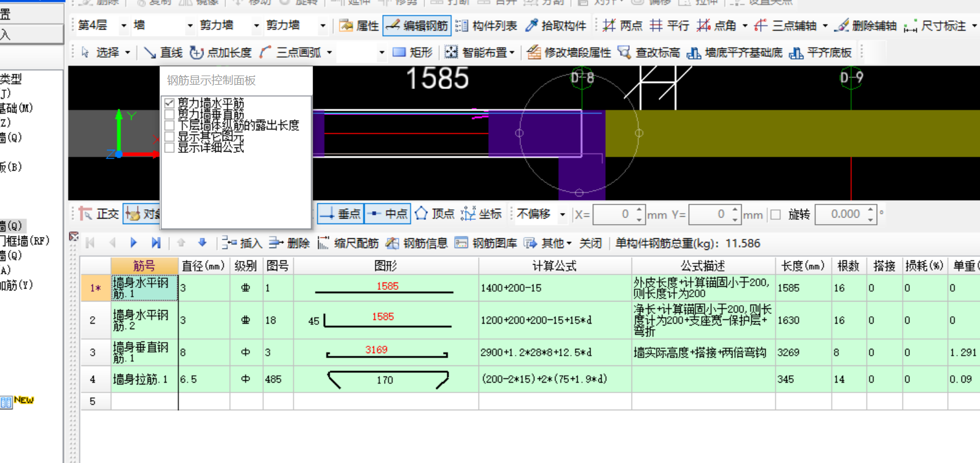
Task: Expand the 其他 dropdown in rebar toolbar
Action: (569, 244)
